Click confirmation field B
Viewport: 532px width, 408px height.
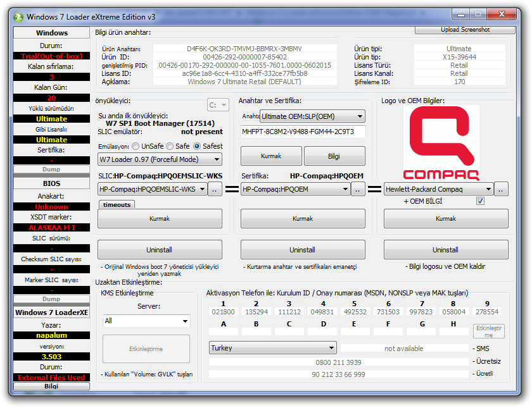coord(256,331)
